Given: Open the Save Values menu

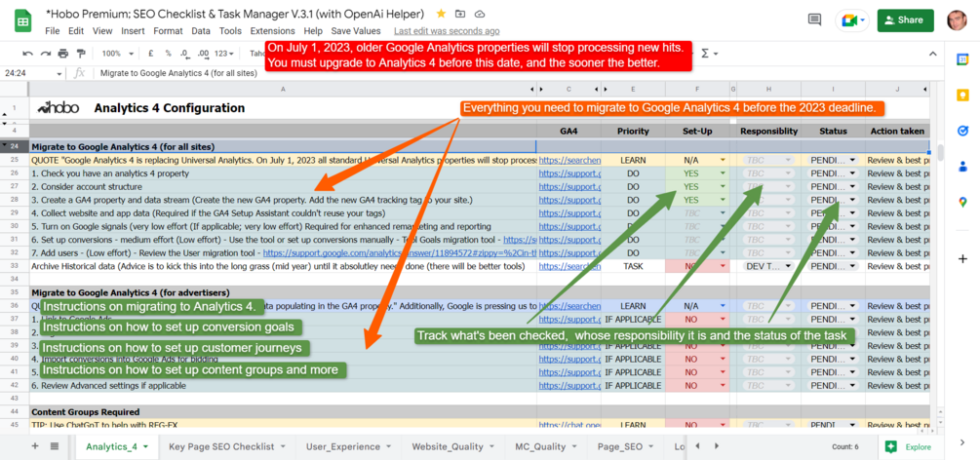Looking at the screenshot, I should tap(356, 30).
